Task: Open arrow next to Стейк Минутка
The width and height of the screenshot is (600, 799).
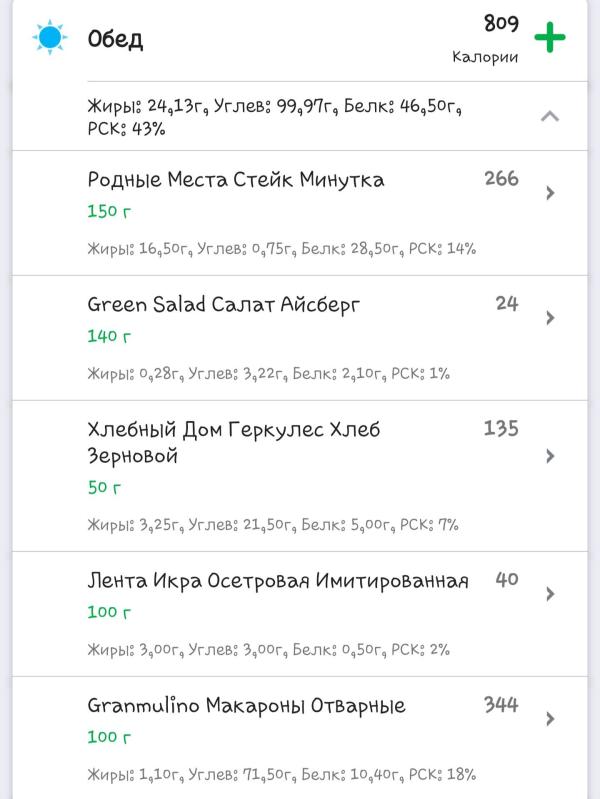Action: coord(550,193)
